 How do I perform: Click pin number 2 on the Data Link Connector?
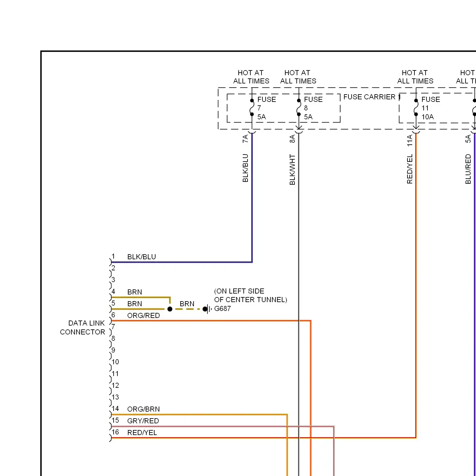click(113, 268)
